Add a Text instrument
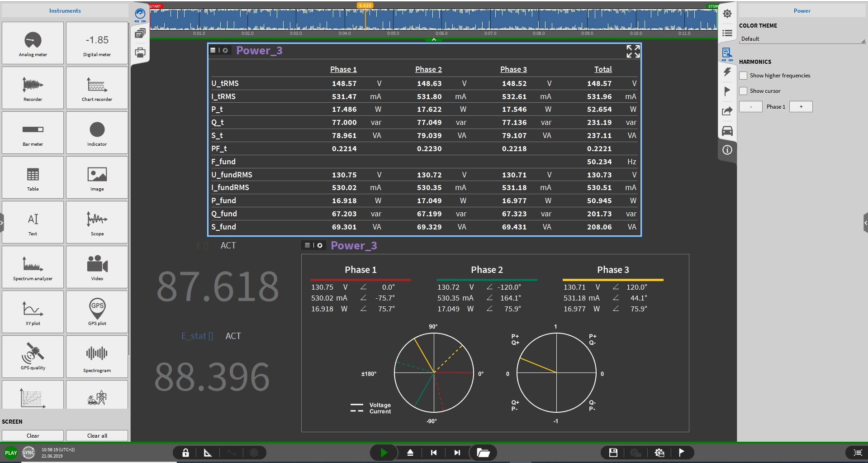 [x=33, y=222]
